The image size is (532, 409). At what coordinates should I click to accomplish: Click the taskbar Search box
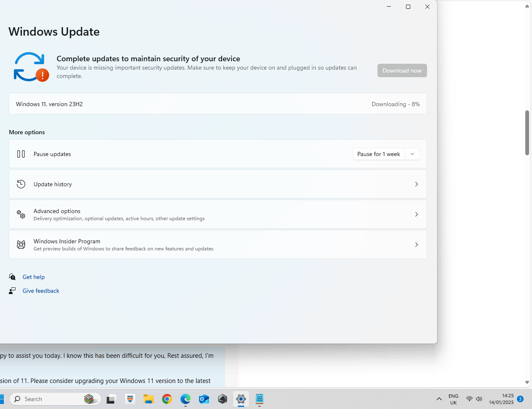55,399
